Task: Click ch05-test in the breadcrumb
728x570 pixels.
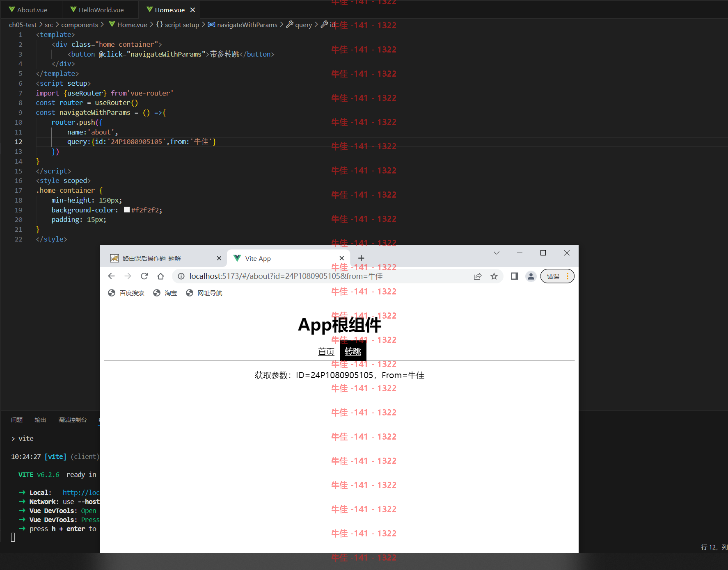Action: [x=23, y=25]
